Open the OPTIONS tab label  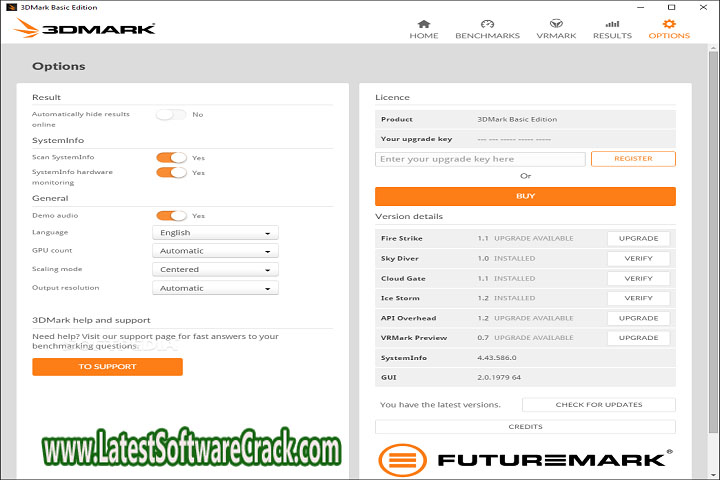pyautogui.click(x=669, y=36)
